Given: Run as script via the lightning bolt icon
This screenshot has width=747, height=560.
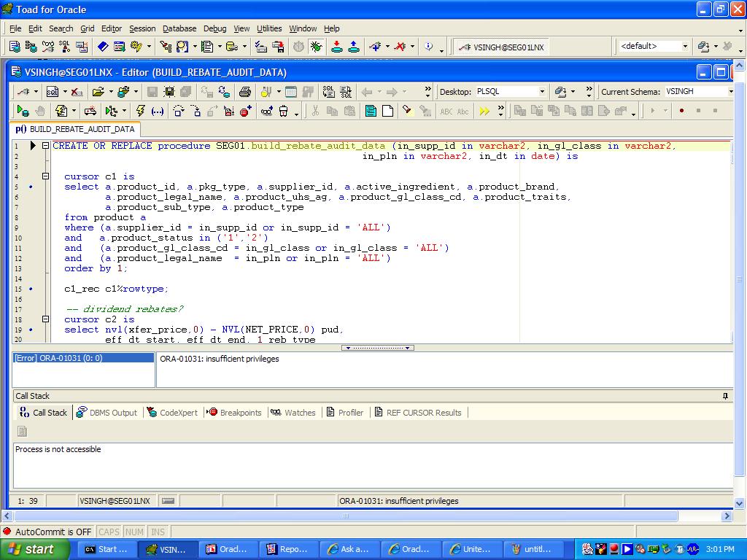Looking at the screenshot, I should (141, 111).
